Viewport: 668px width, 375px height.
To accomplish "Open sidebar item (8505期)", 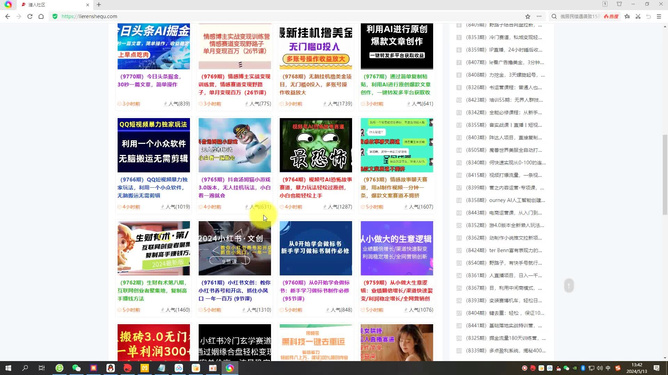I will click(x=504, y=150).
